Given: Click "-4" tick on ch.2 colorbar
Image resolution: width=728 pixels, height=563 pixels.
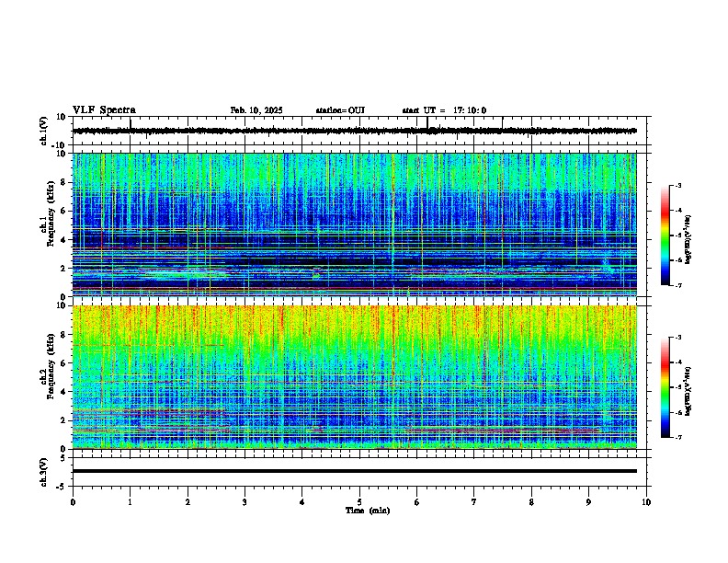Looking at the screenshot, I should click(677, 362).
